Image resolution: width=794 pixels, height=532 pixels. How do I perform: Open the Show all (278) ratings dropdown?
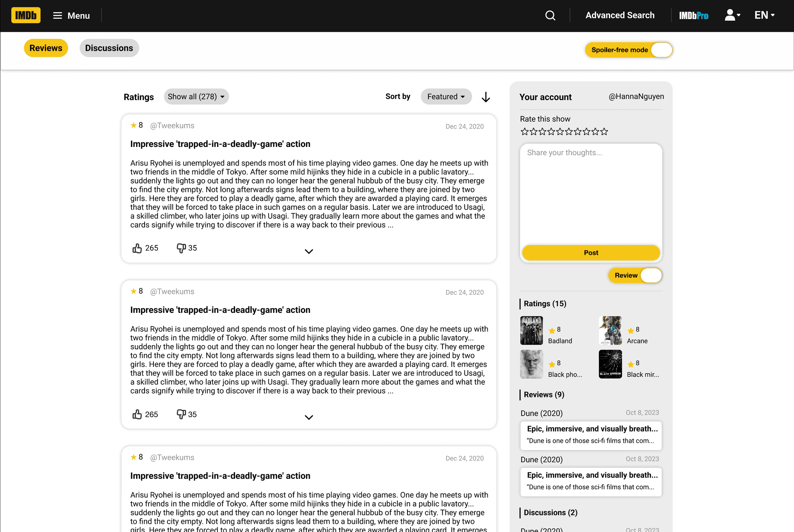pyautogui.click(x=196, y=97)
